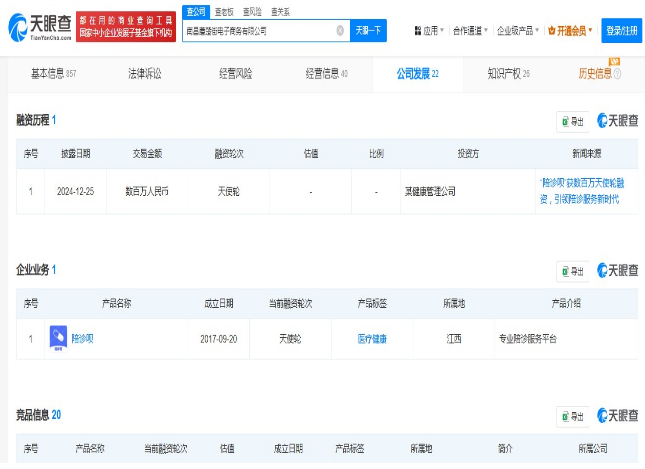645x469 pixels.
Task: Click the 企业业务 section heading
Action: coord(33,270)
